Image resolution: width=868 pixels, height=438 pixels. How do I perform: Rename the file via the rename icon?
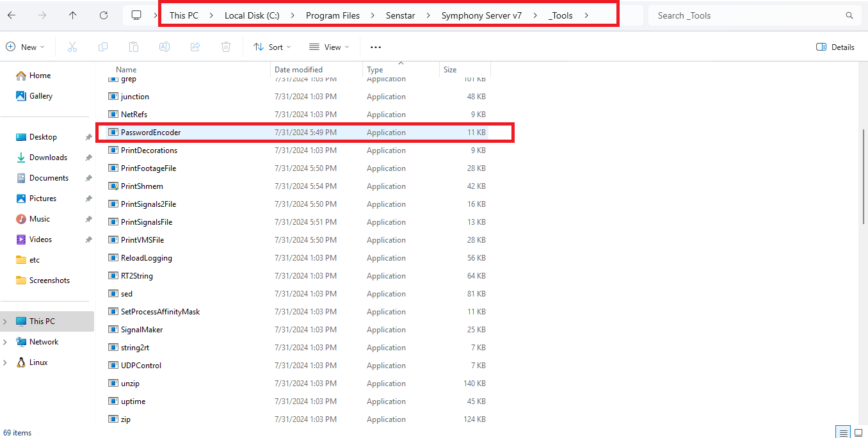coord(165,46)
